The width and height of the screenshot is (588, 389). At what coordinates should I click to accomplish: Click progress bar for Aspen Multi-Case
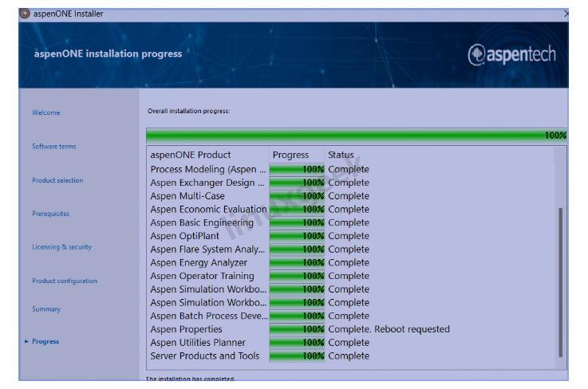(297, 196)
